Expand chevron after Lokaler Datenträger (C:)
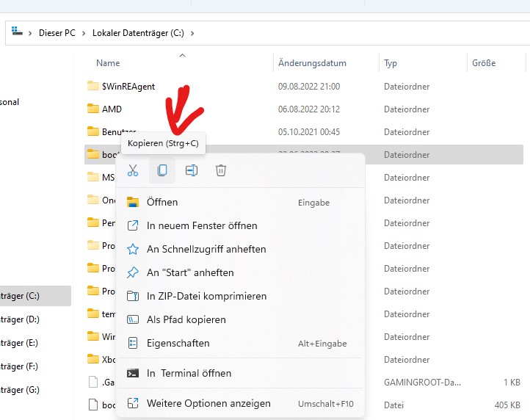Viewport: 530px width, 420px height. (192, 33)
